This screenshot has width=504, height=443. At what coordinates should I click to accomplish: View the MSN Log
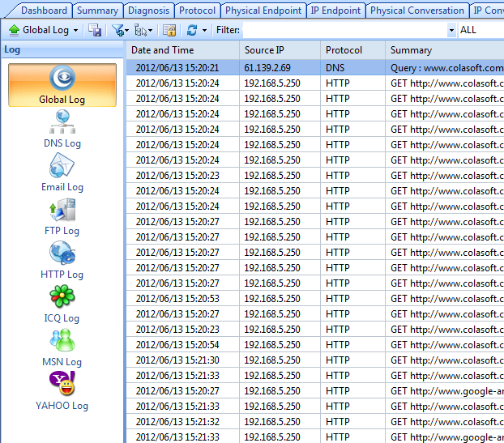[62, 348]
